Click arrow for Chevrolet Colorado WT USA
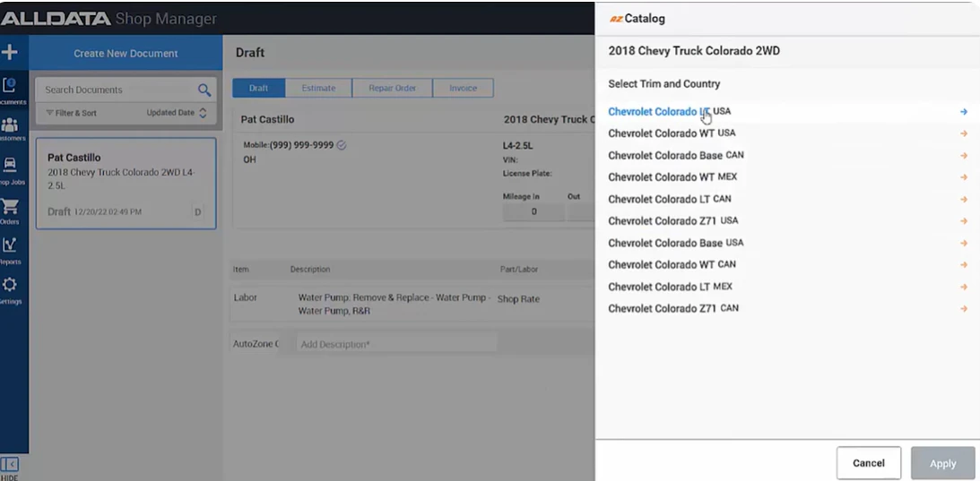Image resolution: width=980 pixels, height=481 pixels. click(964, 133)
